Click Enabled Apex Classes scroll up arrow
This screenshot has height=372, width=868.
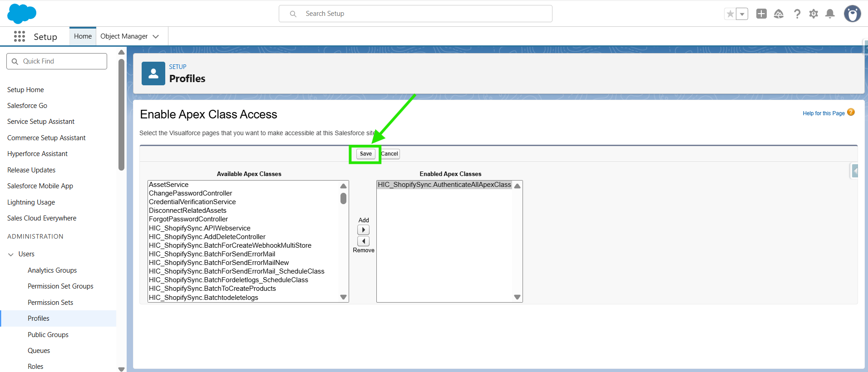coord(517,186)
